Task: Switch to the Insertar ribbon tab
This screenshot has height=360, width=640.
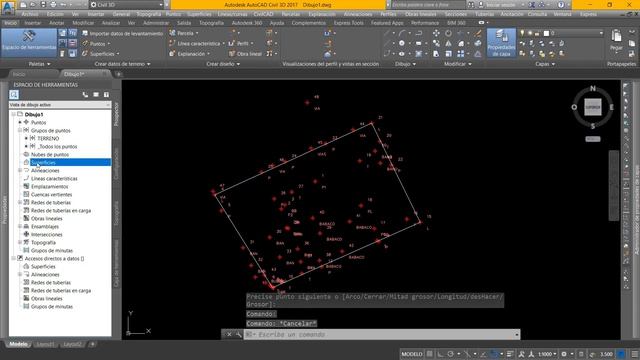Action: point(33,23)
